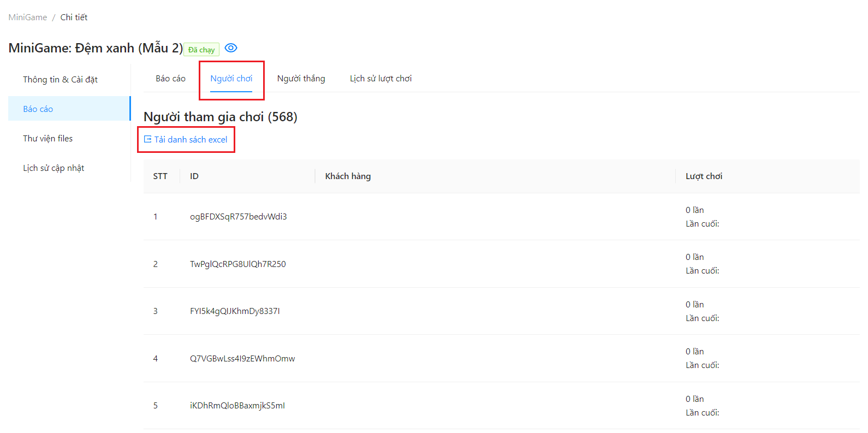The image size is (868, 433).
Task: Go to MiniGame breadcrumb link
Action: (x=28, y=17)
